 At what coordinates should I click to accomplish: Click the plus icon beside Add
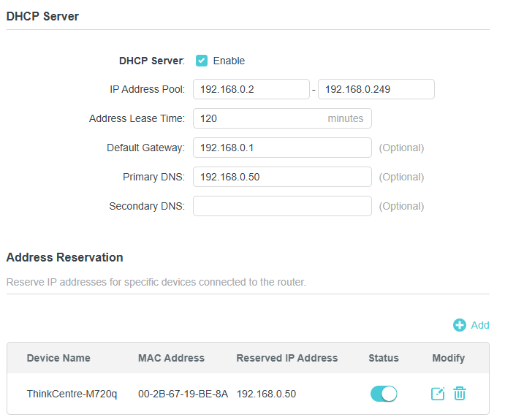point(460,325)
